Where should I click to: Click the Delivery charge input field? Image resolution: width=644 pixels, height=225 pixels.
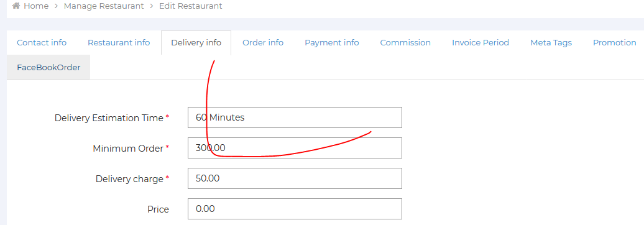click(x=295, y=178)
